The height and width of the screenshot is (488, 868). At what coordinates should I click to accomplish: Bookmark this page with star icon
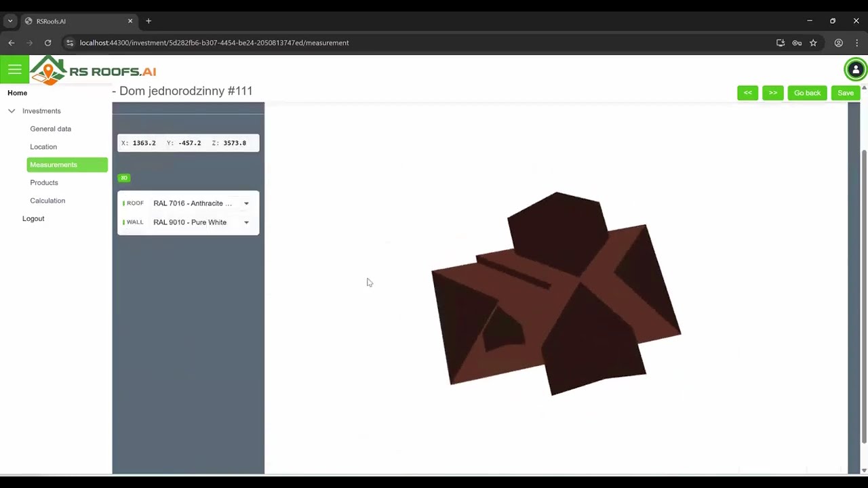[x=813, y=43]
